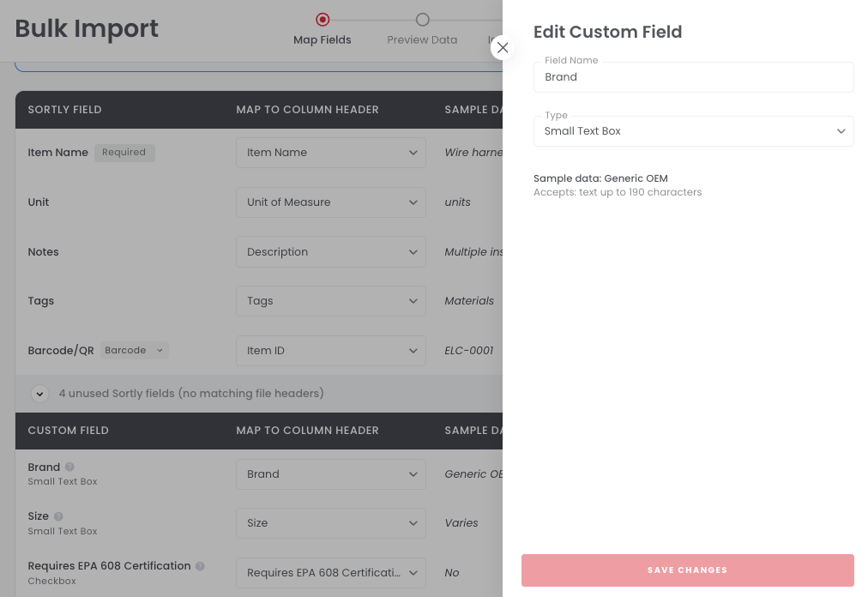This screenshot has width=868, height=597.
Task: Click the Tags Sortly field label
Action: coord(41,301)
